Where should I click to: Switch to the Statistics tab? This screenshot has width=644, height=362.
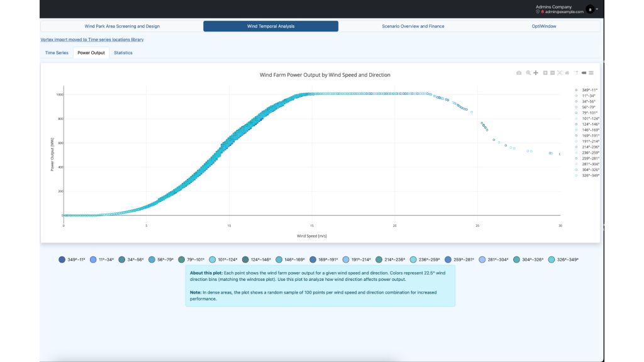pyautogui.click(x=123, y=53)
